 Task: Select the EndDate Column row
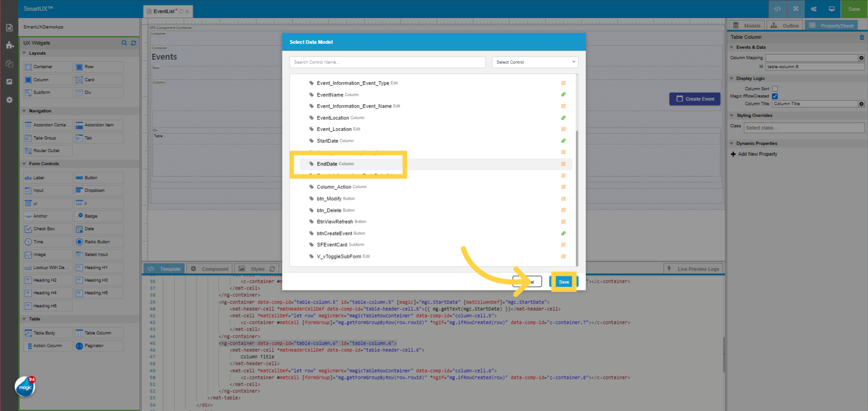tap(436, 164)
